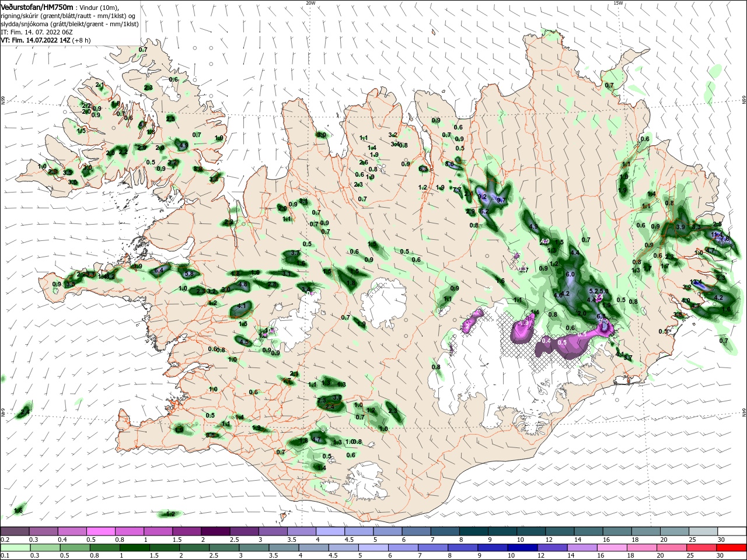The height and width of the screenshot is (560, 747).
Task: Click the 5.8 precipitation value on the map
Action: (x=189, y=274)
